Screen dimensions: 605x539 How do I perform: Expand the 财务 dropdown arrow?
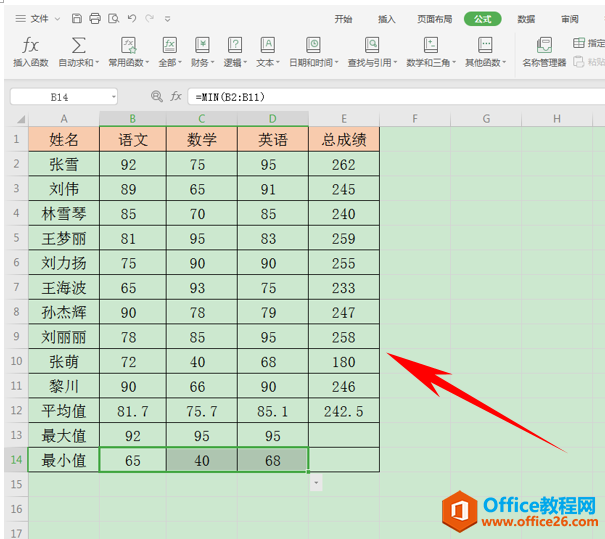[x=212, y=63]
